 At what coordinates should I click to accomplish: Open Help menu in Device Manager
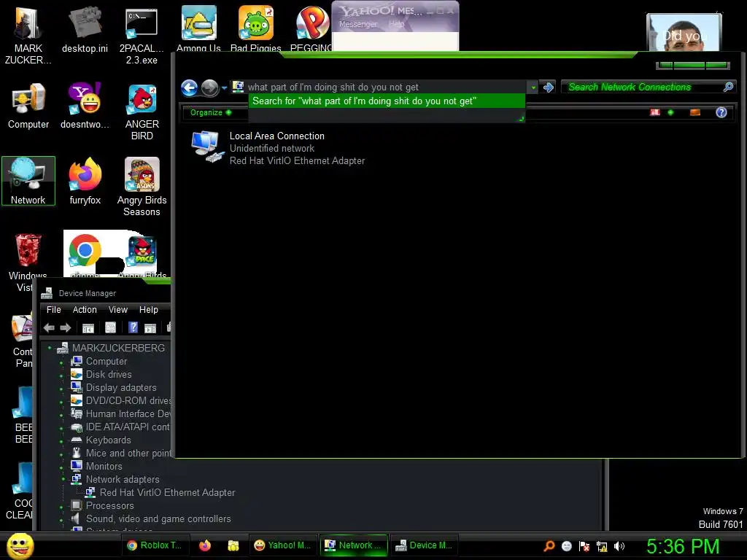click(x=149, y=309)
